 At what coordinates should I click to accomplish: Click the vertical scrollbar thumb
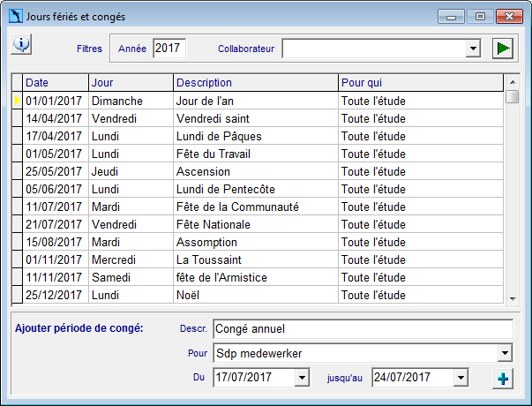coord(513,96)
